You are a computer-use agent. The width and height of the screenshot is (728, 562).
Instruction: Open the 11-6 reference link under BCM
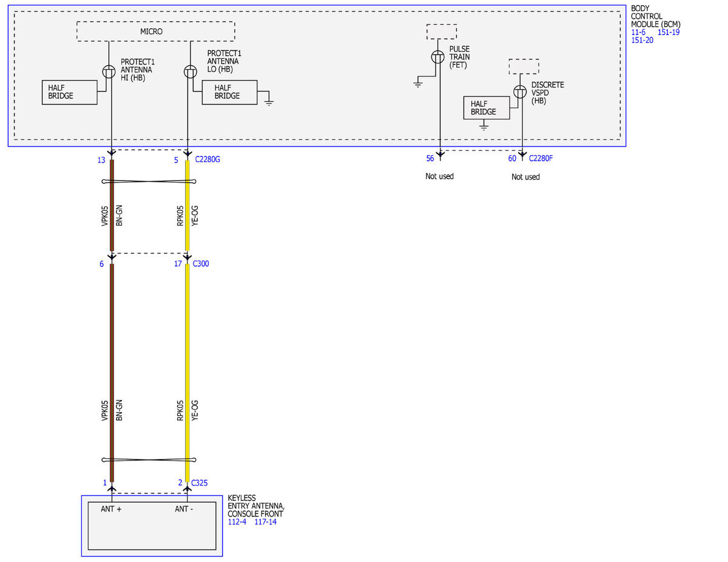639,32
